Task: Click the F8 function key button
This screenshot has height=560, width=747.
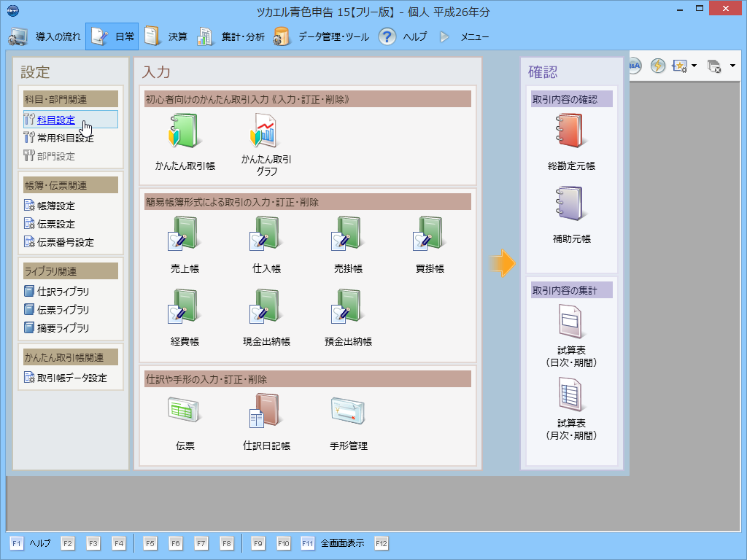Action: pos(227,543)
